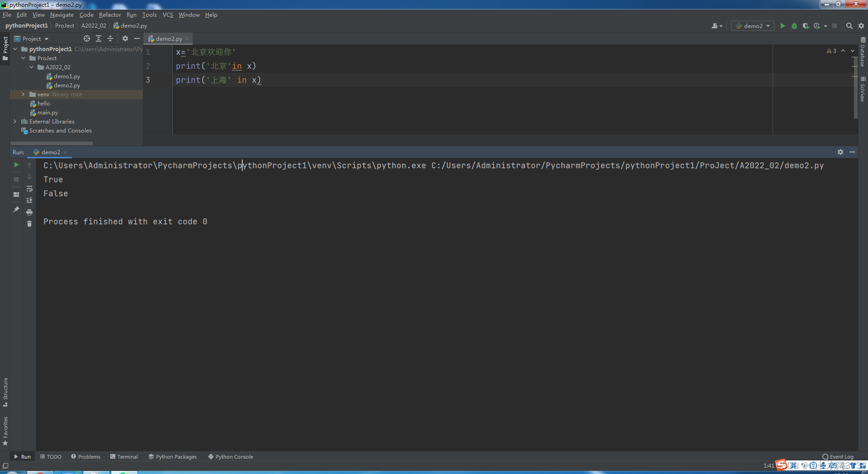
Task: Open the Project view dropdown
Action: pyautogui.click(x=32, y=38)
